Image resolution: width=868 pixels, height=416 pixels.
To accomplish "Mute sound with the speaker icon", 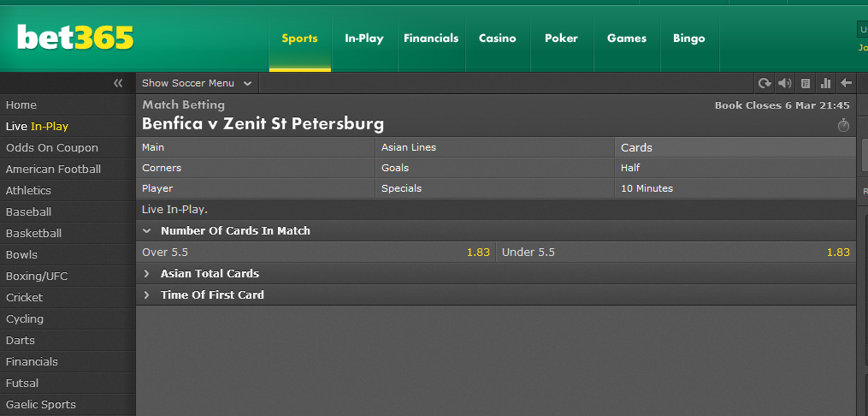I will [x=784, y=83].
